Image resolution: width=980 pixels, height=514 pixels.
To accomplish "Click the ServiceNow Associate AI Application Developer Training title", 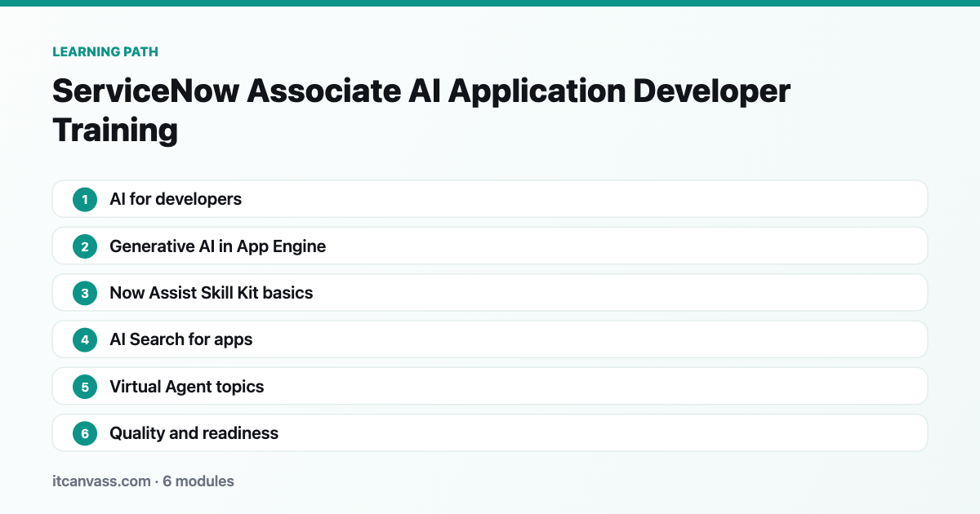I will tap(421, 110).
